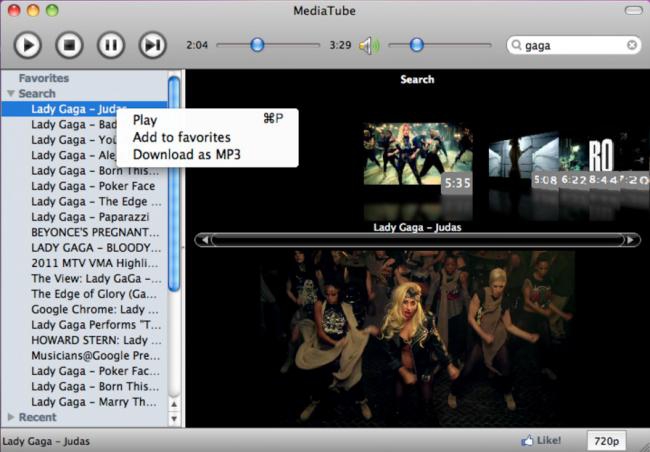
Task: Click the playback position slider knob
Action: coord(257,44)
